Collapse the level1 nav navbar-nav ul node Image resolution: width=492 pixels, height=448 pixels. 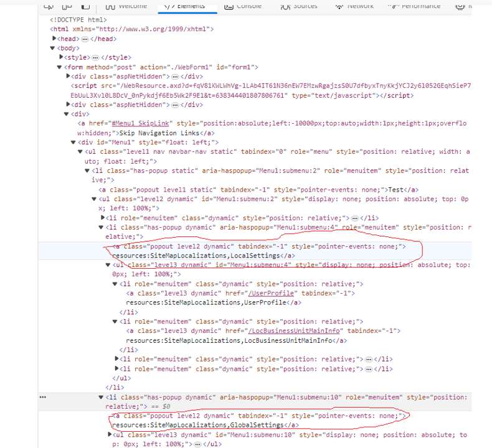[80, 151]
